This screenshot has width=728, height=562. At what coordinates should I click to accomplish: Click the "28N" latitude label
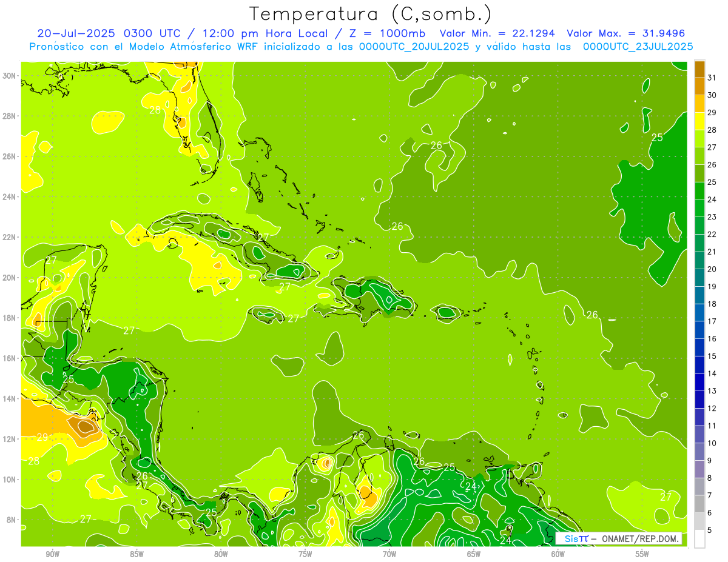tap(10, 116)
